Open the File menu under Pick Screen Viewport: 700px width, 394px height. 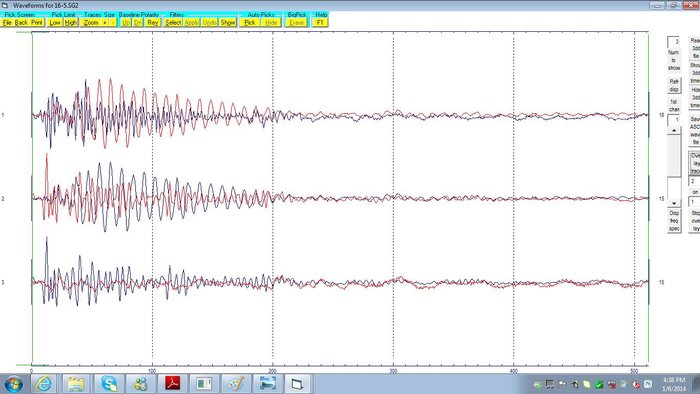pyautogui.click(x=7, y=22)
